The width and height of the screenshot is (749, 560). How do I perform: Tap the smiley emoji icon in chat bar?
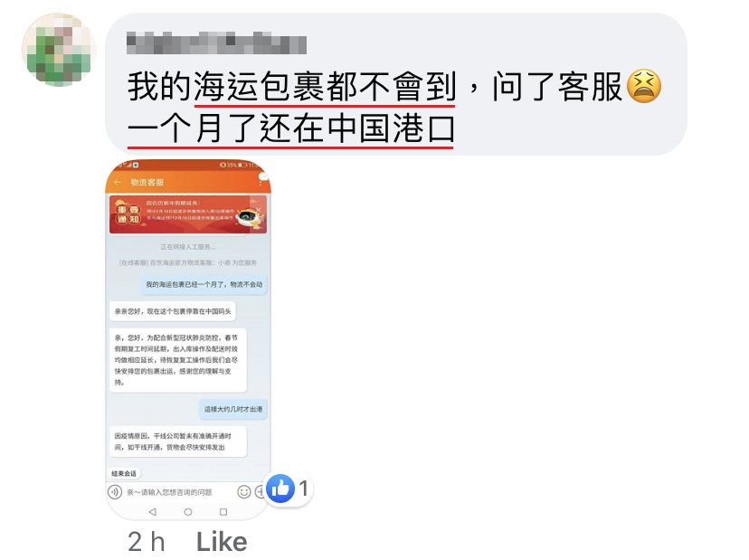(x=243, y=491)
